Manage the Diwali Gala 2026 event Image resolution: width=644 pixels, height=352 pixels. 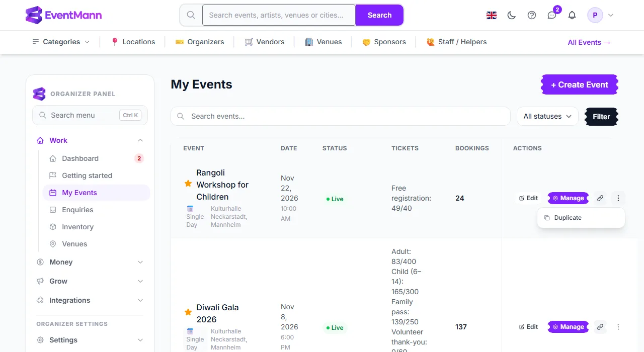pyautogui.click(x=569, y=327)
